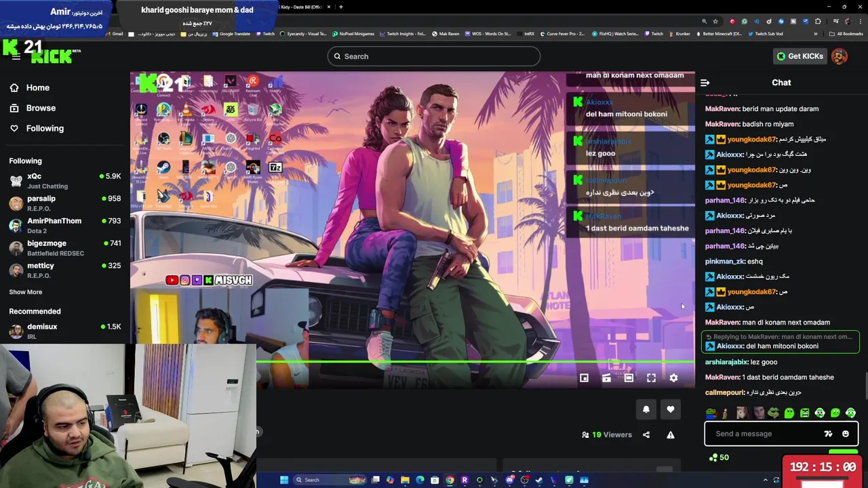Viewport: 868px width, 488px height.
Task: Toggle stream notifications bell
Action: coord(646,409)
